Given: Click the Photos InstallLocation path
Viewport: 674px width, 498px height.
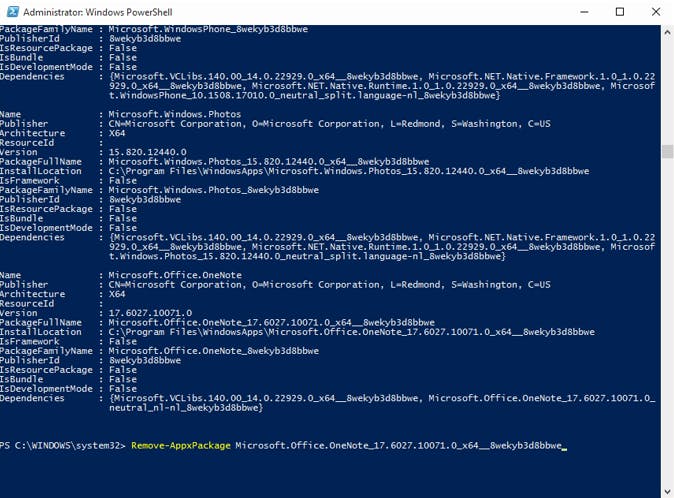Looking at the screenshot, I should click(349, 171).
